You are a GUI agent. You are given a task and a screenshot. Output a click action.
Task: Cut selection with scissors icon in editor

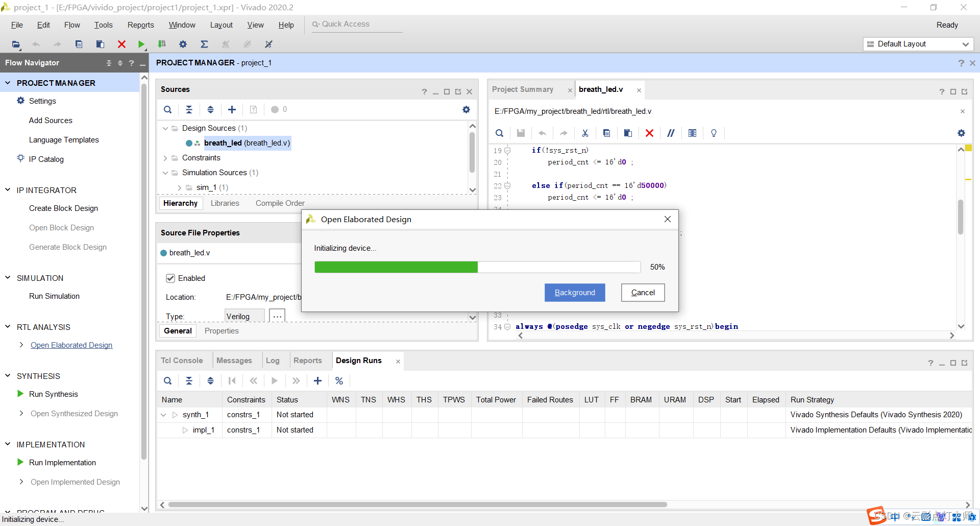tap(585, 133)
